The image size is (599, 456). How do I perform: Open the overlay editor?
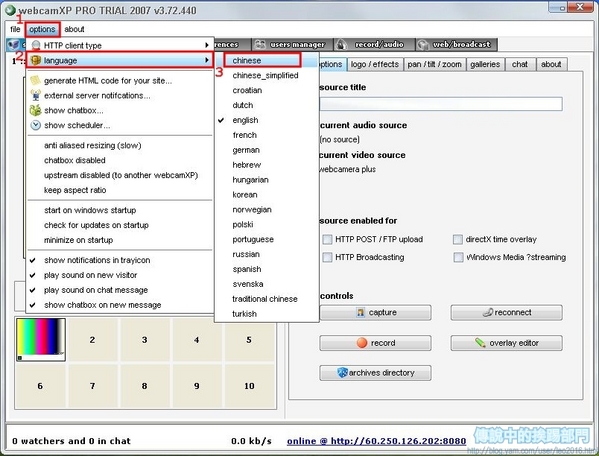pos(507,343)
